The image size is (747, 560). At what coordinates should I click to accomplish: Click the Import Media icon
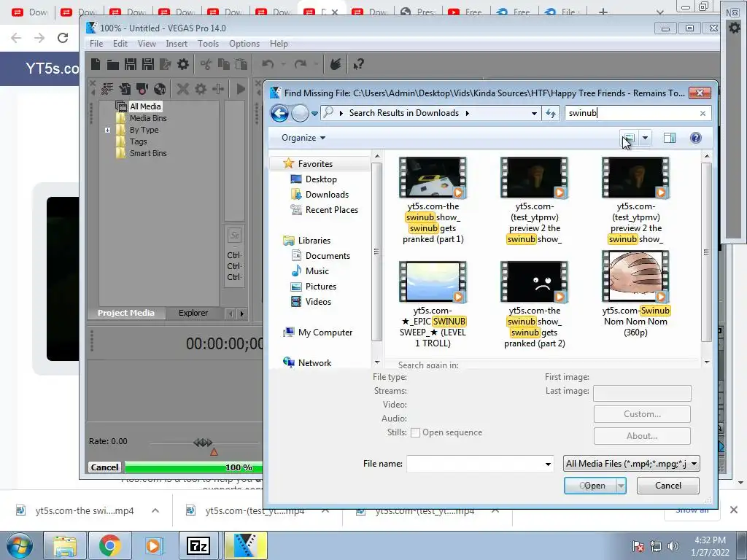coord(125,88)
